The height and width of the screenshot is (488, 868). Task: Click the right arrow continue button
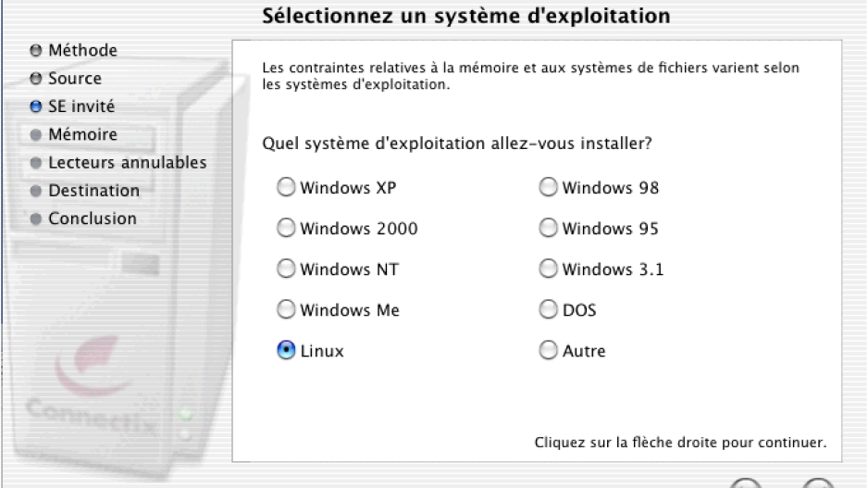pos(818,482)
